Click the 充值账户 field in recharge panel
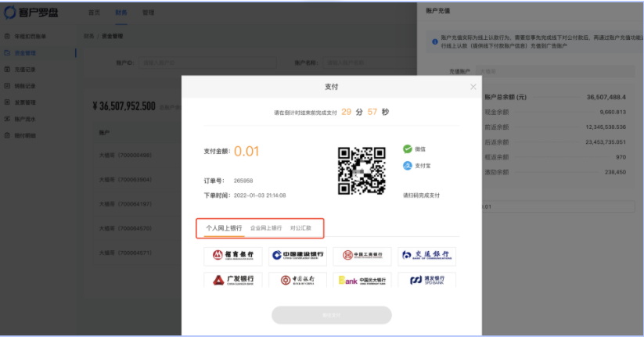The width and height of the screenshot is (644, 337). [x=556, y=71]
